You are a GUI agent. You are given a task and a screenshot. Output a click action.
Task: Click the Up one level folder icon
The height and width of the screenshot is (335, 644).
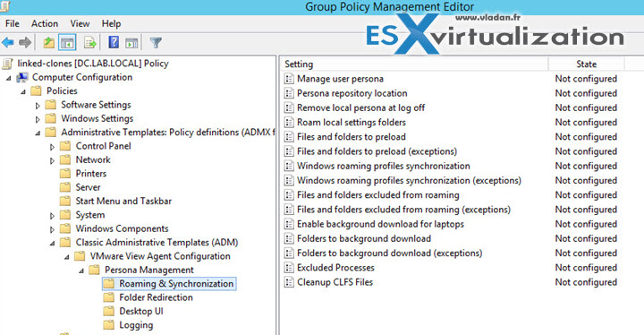coord(49,42)
